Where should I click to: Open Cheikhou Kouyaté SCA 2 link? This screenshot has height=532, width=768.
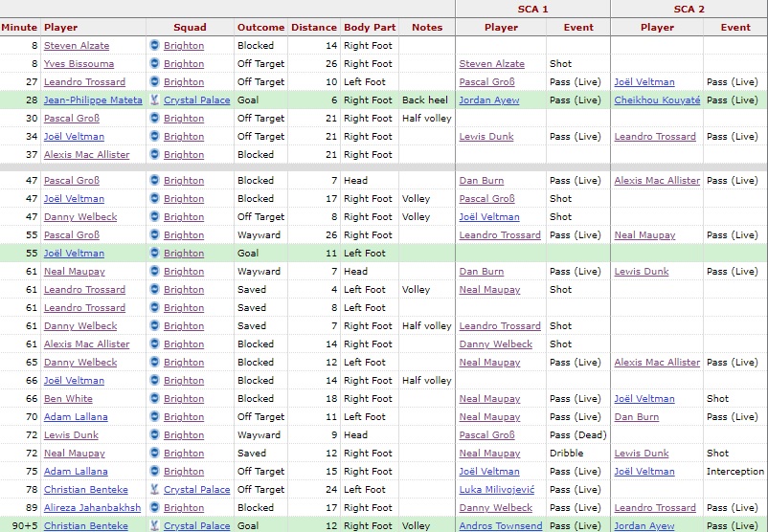[x=657, y=100]
